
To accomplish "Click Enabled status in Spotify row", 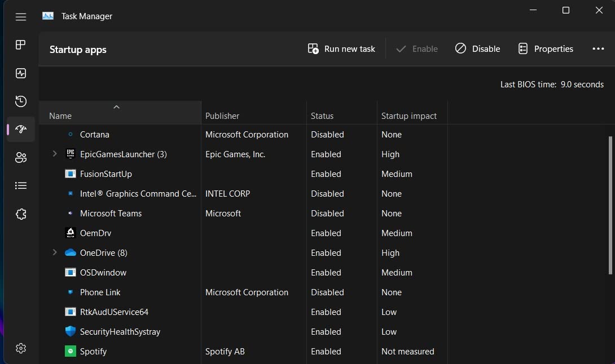I will (x=326, y=352).
